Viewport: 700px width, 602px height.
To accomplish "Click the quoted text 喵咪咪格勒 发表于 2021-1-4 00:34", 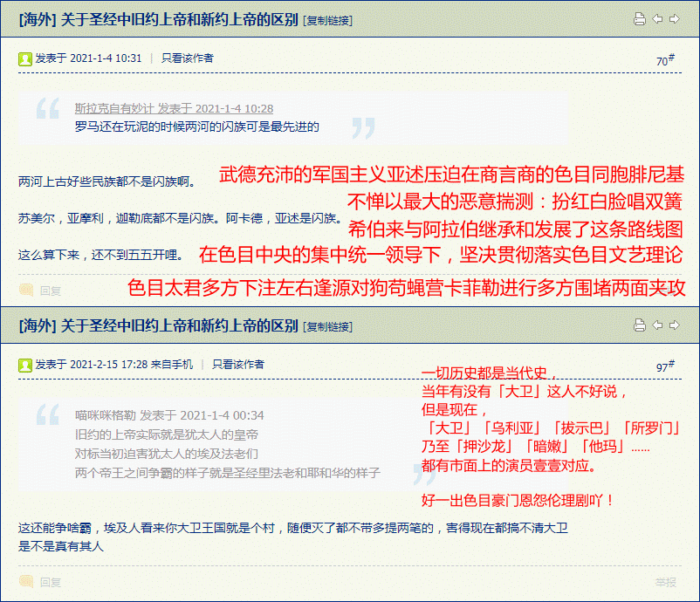I will pyautogui.click(x=169, y=415).
